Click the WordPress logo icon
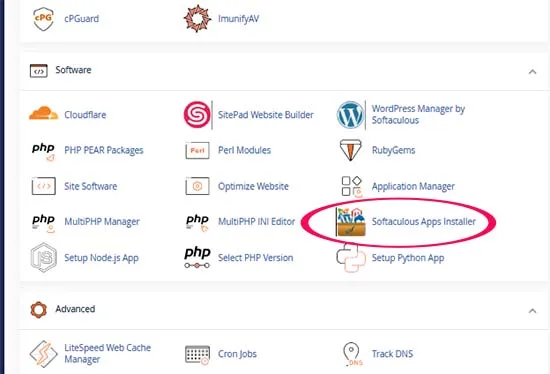 [x=350, y=115]
